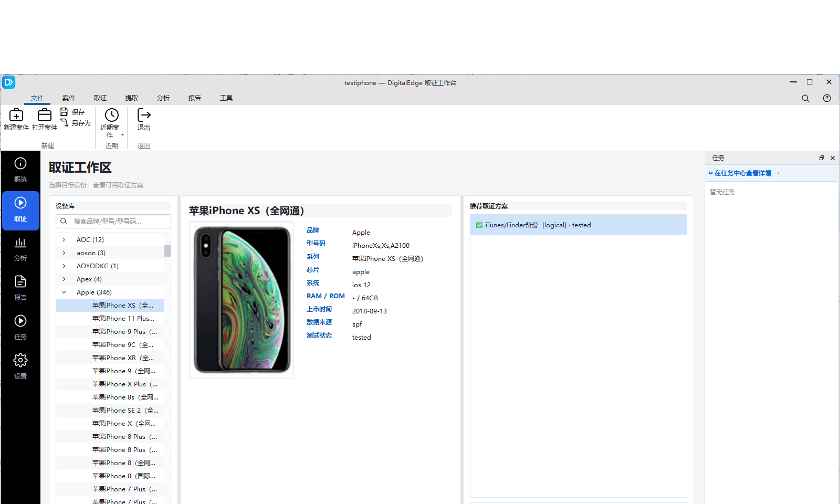
Task: Switch to the 分析 ribbon tab
Action: click(x=163, y=98)
